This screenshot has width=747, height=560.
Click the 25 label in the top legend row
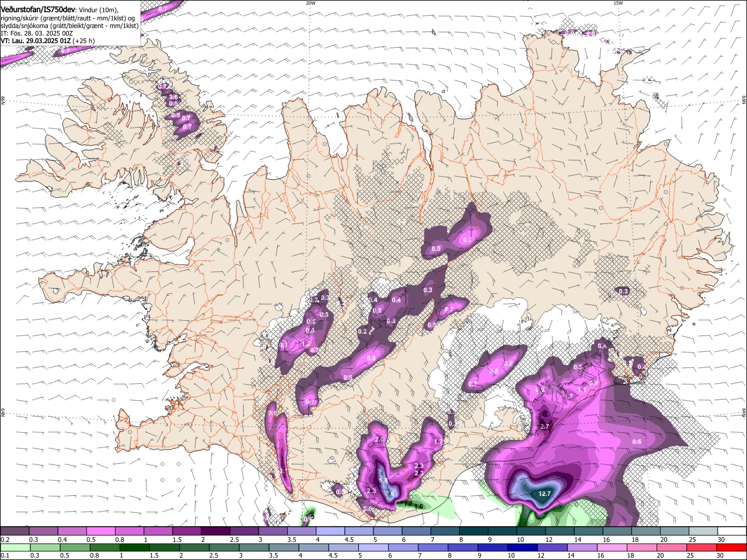[x=692, y=540]
